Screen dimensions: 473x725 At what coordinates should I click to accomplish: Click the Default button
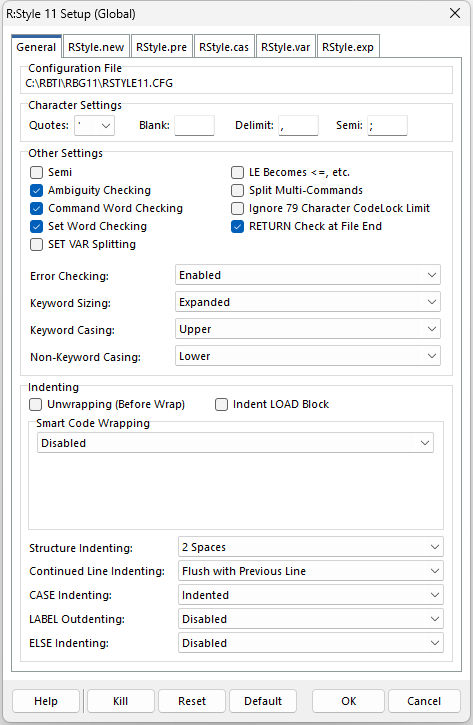click(x=263, y=701)
